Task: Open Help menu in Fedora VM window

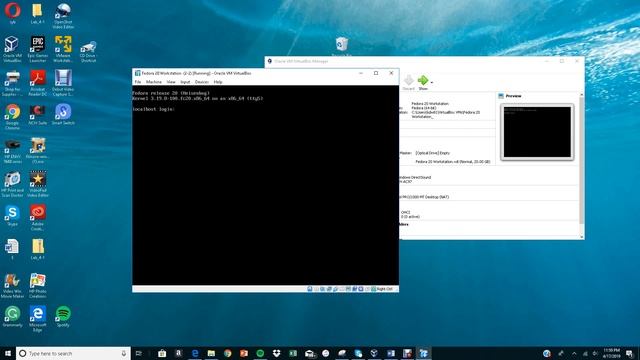Action: (218, 82)
